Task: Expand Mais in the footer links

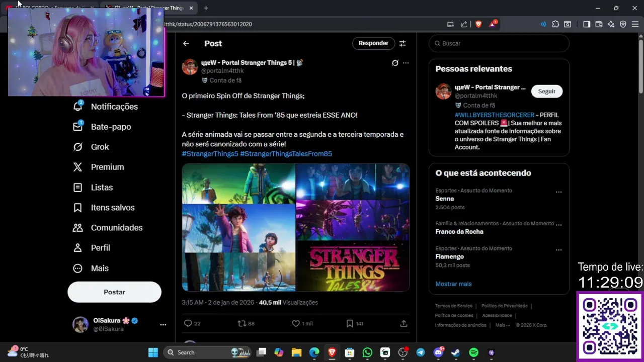Action: tap(502, 325)
